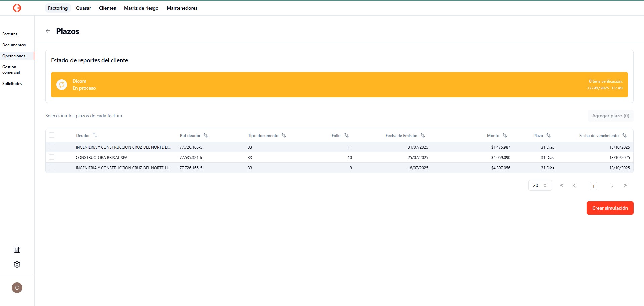Image resolution: width=644 pixels, height=306 pixels.
Task: Open the rows-per-page dropdown showing 20
Action: point(540,185)
